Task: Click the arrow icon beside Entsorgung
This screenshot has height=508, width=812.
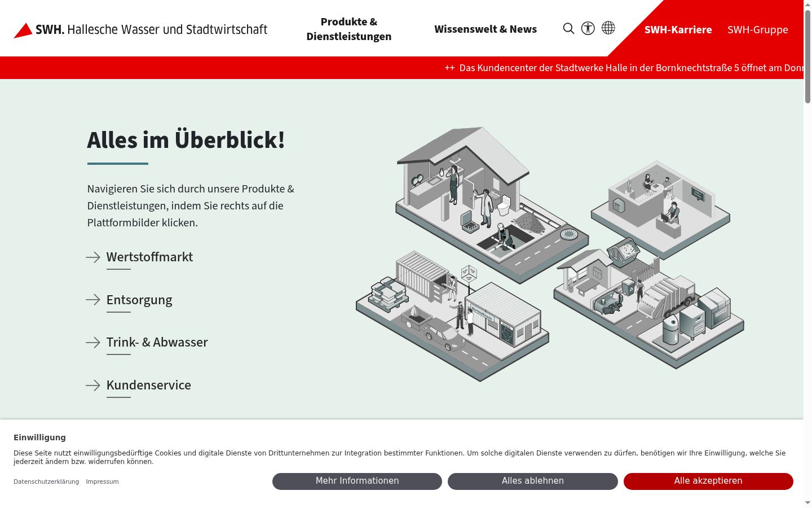Action: [93, 300]
